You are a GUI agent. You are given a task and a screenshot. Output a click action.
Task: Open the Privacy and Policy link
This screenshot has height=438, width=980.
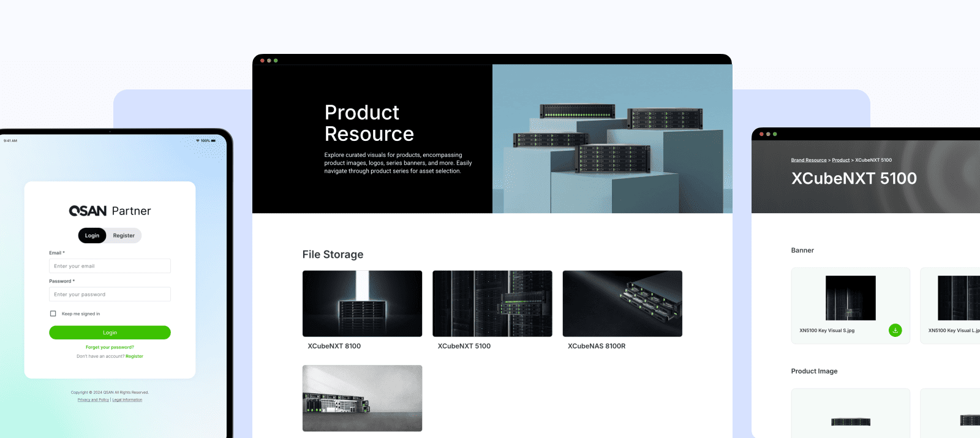tap(93, 400)
